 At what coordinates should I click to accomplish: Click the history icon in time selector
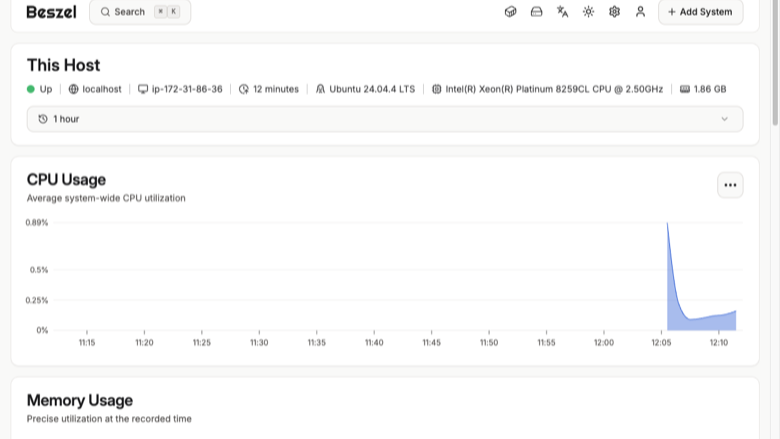click(43, 119)
